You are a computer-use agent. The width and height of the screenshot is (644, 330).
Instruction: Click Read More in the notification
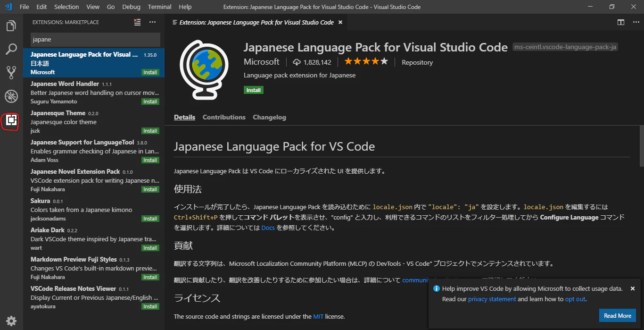(617, 316)
